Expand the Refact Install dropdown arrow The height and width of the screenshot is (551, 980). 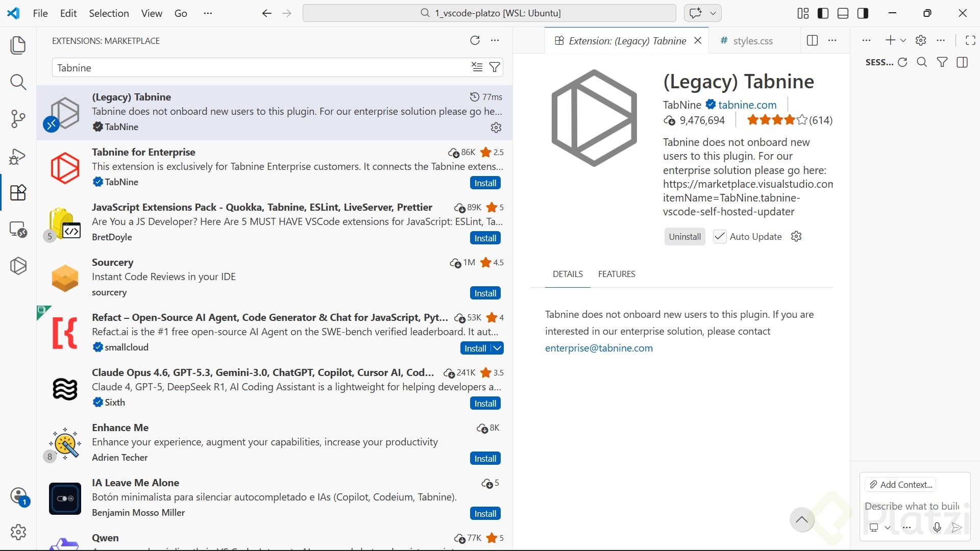(498, 348)
